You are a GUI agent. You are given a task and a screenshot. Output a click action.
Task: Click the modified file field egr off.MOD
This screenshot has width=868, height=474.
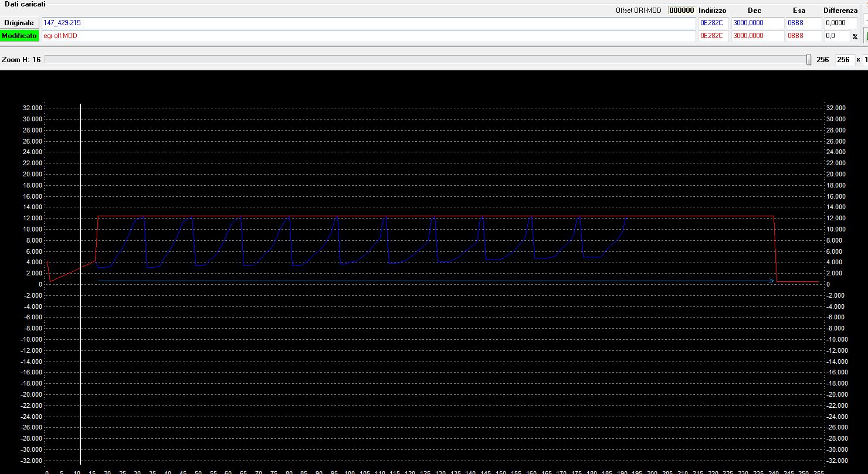(x=368, y=36)
